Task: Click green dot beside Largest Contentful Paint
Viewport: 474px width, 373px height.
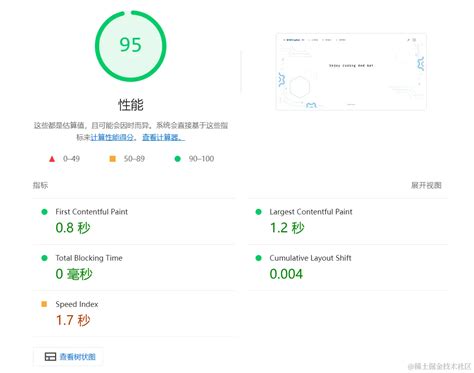Action: [x=258, y=212]
